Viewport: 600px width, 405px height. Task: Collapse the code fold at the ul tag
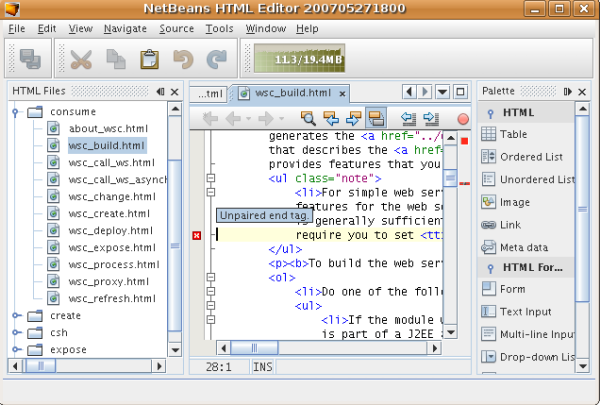point(210,178)
